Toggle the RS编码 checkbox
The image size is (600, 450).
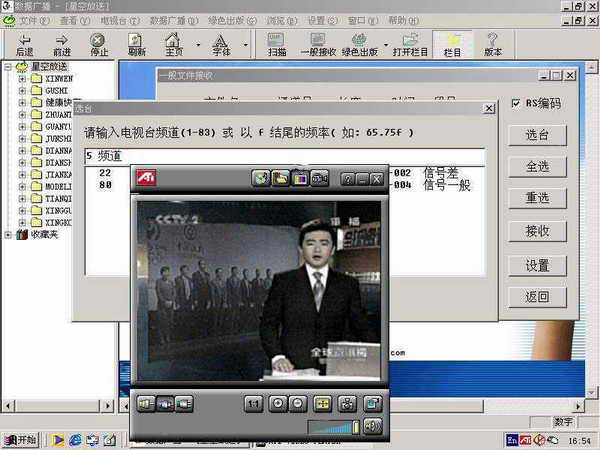515,103
